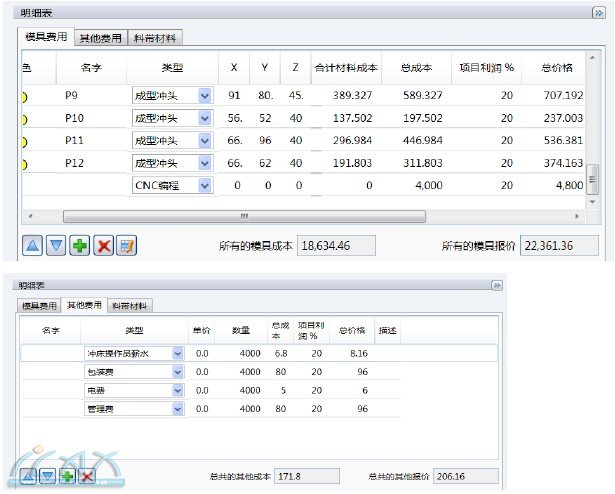Click total price cell 8.16
Screen dimensions: 615x494
coord(359,354)
